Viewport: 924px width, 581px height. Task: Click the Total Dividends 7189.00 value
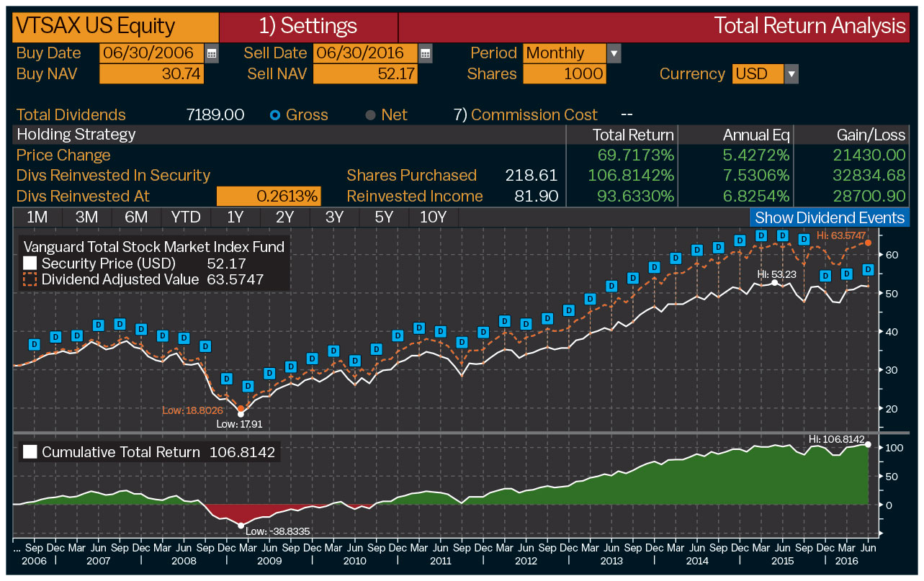215,115
